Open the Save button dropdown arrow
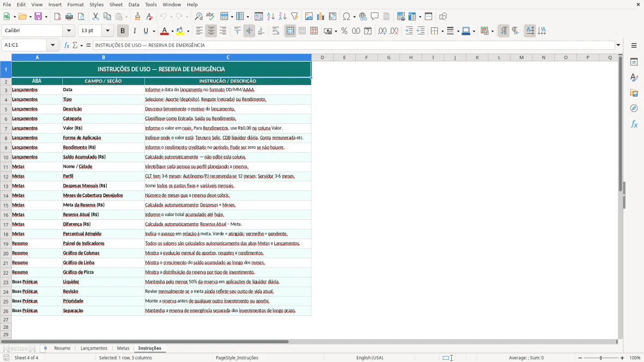 coord(46,17)
